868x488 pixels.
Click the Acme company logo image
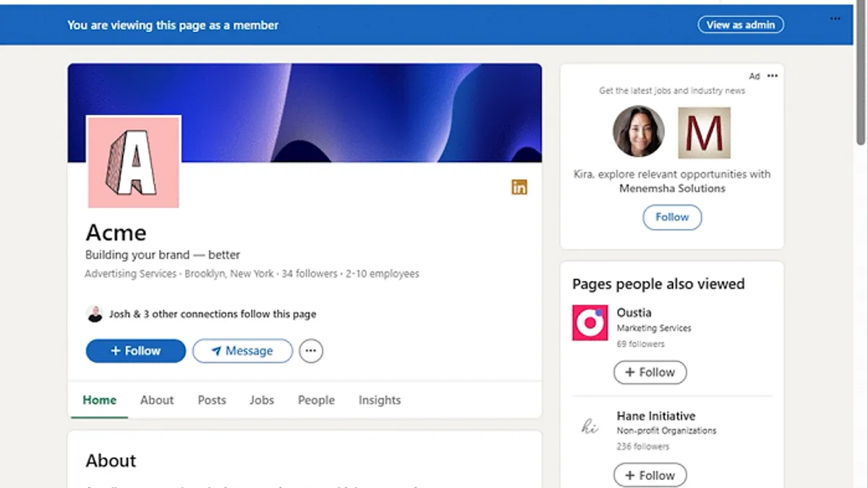[x=133, y=163]
